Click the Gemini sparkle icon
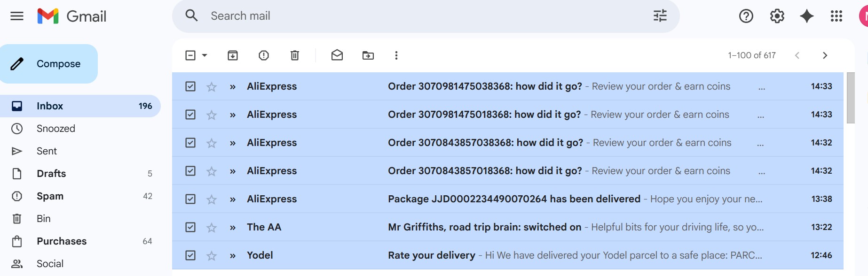The image size is (868, 276). [x=807, y=16]
